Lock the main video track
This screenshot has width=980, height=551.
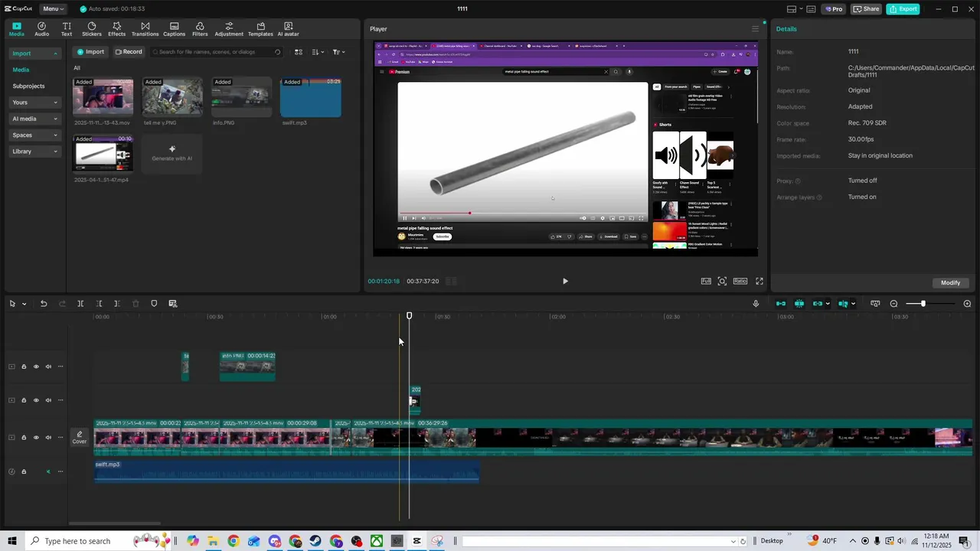[24, 438]
